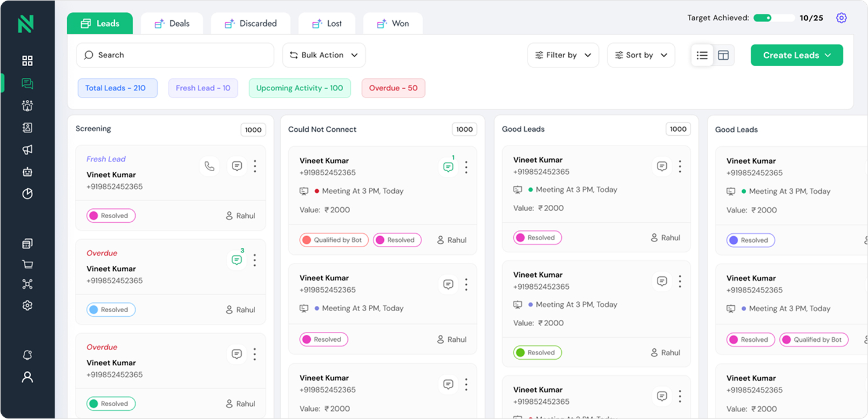Switch to the Deals tab
This screenshot has height=419, width=868.
pyautogui.click(x=172, y=23)
